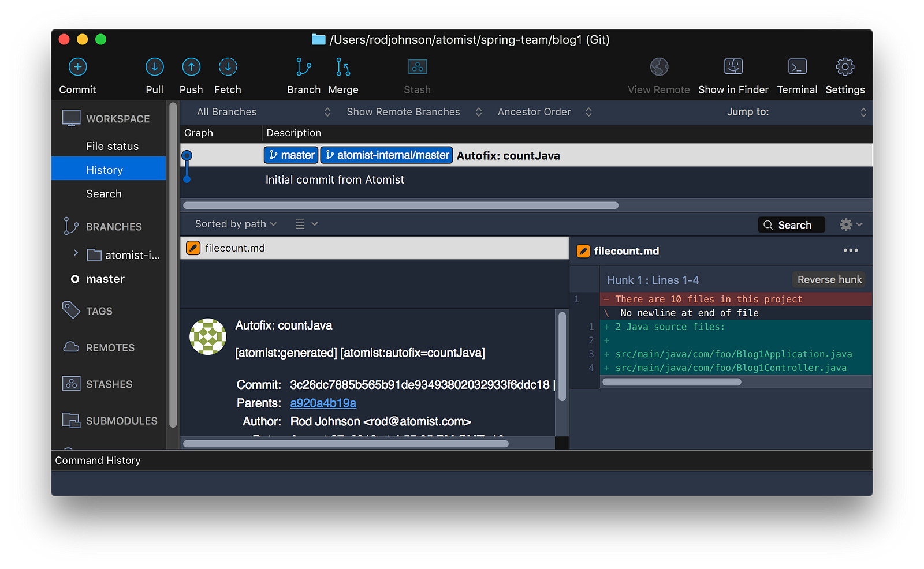
Task: Click the Pull toolbar icon
Action: click(155, 67)
